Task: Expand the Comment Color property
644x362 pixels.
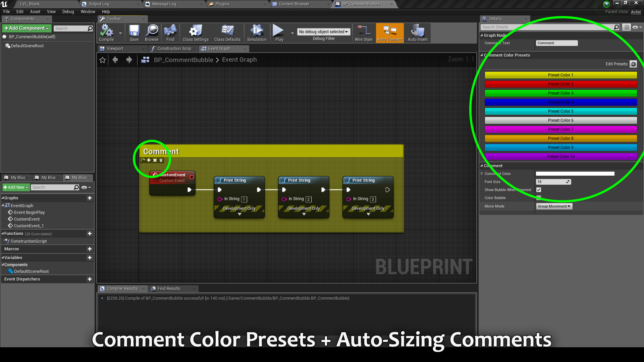Action: click(482, 174)
